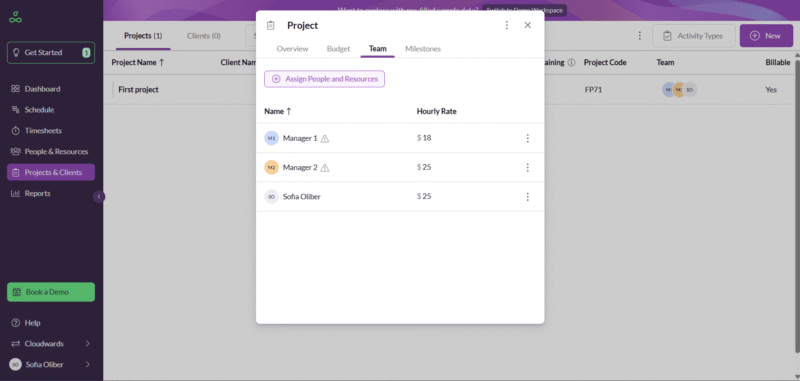Click the team avatars in First project row

(680, 89)
